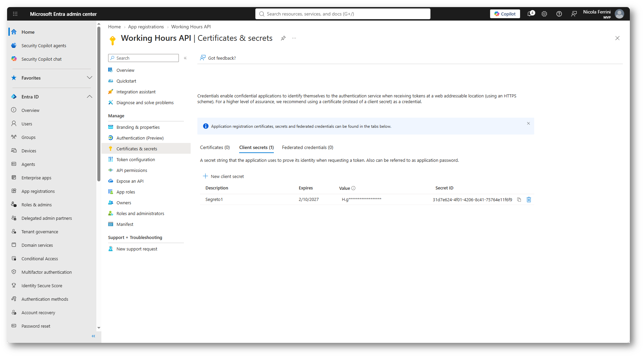Click Got feedback? link
Viewport: 644px width, 357px height.
click(x=218, y=58)
